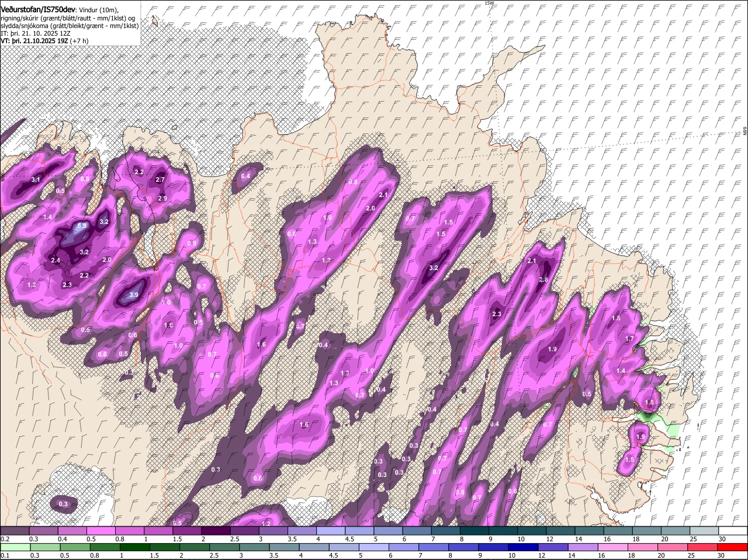Select the valid time line 'VT: þri. 21.10.2025 19Z'

tap(35, 41)
